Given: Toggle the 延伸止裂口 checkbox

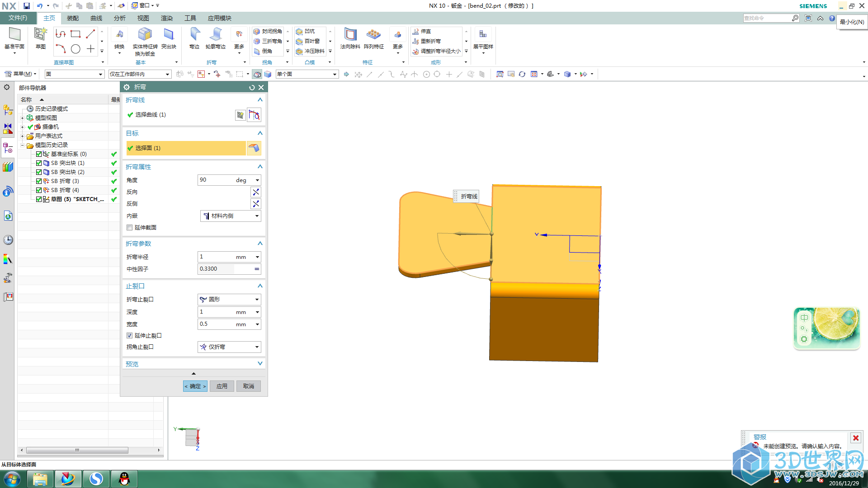Looking at the screenshot, I should [129, 336].
